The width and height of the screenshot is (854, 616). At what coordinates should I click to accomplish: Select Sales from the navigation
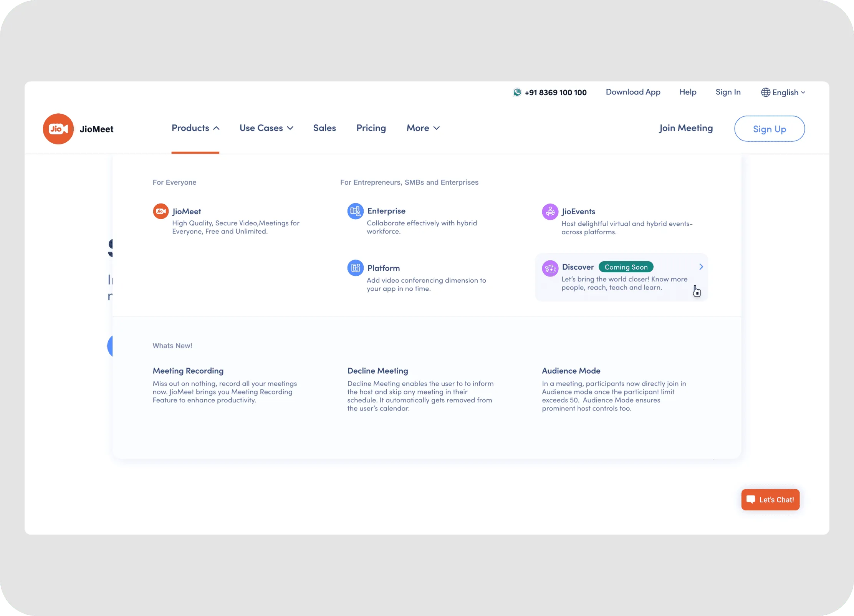pos(324,128)
